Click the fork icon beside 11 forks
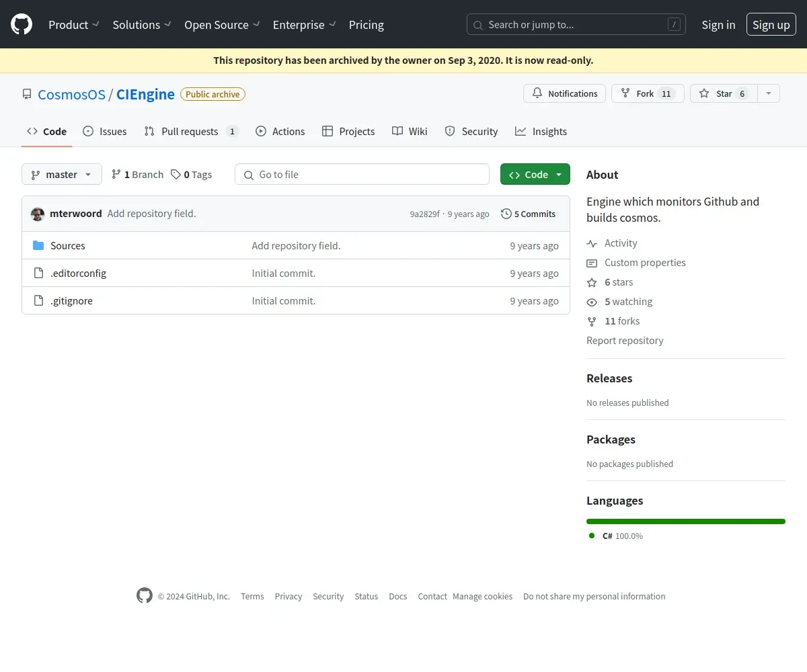Screen dimensions: 807x672 point(592,321)
